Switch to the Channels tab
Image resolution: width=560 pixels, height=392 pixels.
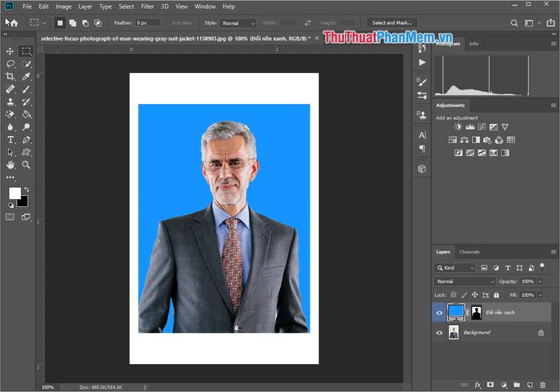pyautogui.click(x=470, y=252)
